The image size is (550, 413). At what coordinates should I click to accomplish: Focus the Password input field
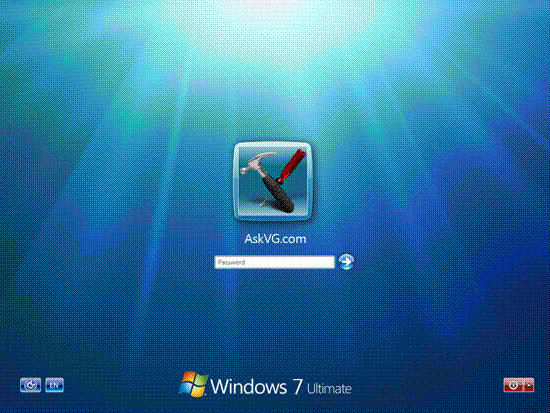[274, 262]
